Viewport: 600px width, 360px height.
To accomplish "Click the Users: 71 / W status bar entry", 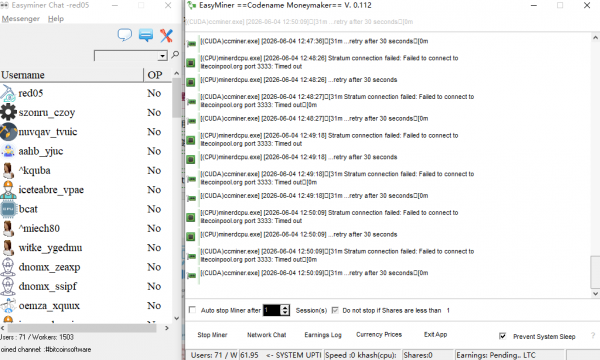I will click(214, 355).
